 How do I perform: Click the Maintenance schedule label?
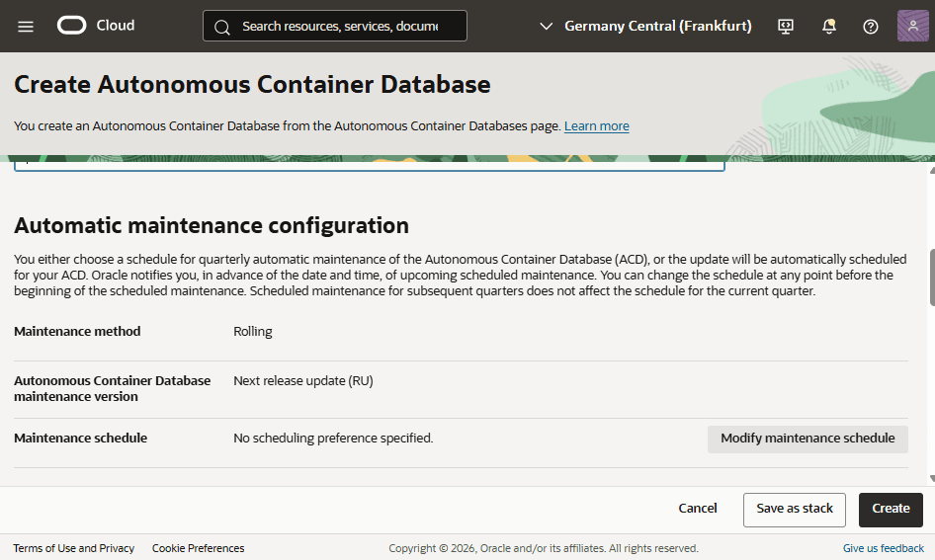[80, 439]
